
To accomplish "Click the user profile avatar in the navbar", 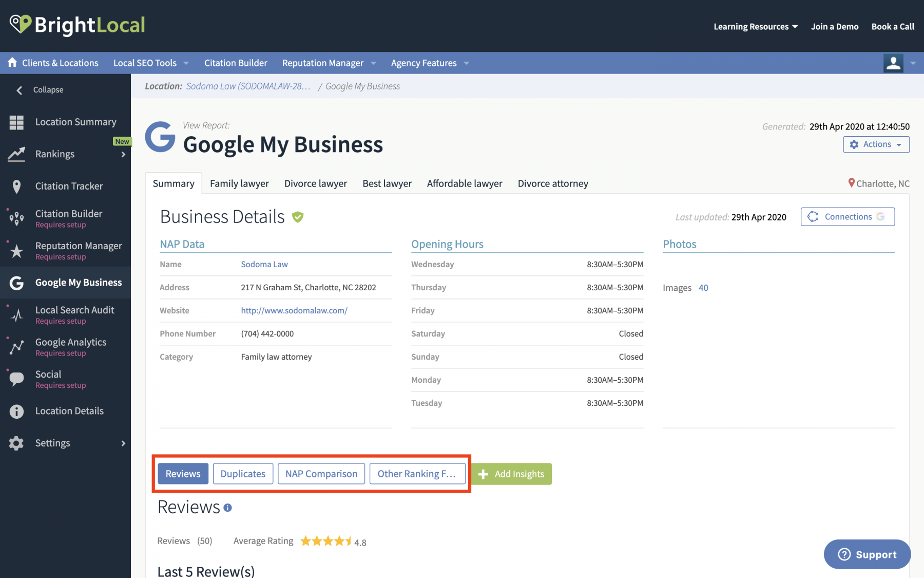I will pyautogui.click(x=893, y=63).
